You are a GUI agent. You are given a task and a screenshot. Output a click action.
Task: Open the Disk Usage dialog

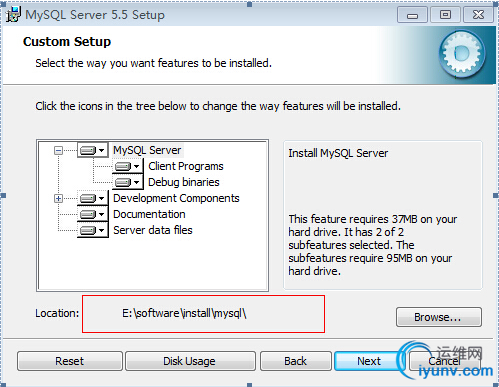click(190, 361)
